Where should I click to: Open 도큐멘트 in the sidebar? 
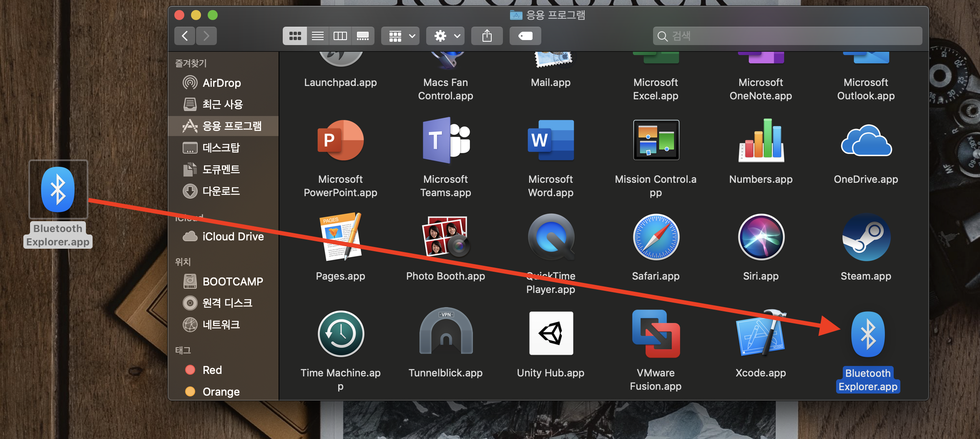[x=223, y=169]
